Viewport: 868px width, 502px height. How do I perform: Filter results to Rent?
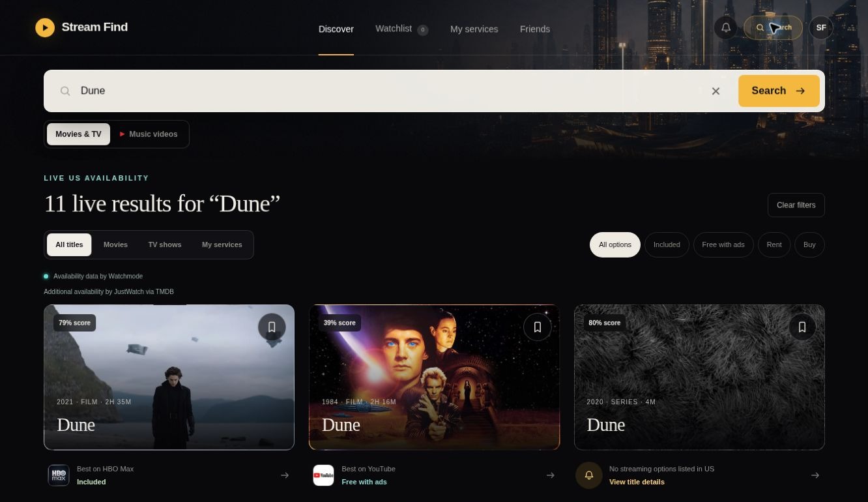click(x=774, y=245)
